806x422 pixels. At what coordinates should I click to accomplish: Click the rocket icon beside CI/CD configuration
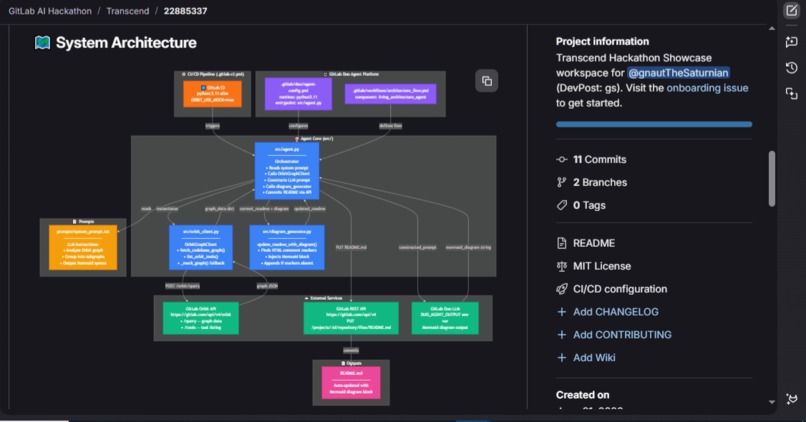tap(561, 289)
